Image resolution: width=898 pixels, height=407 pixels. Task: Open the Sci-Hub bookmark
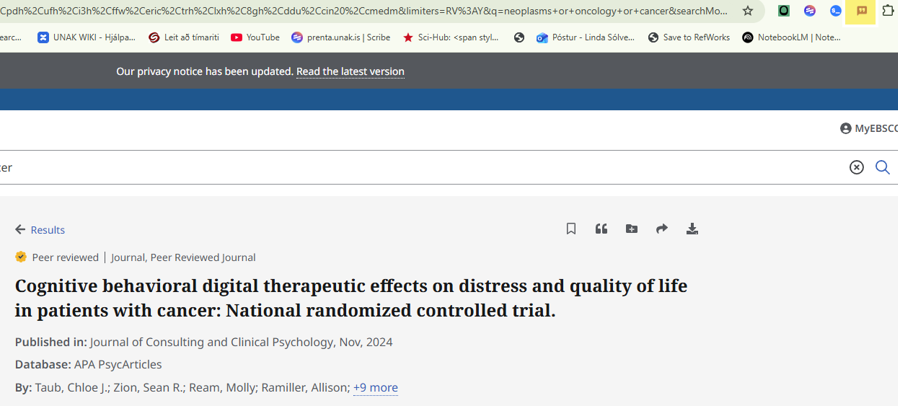[451, 37]
